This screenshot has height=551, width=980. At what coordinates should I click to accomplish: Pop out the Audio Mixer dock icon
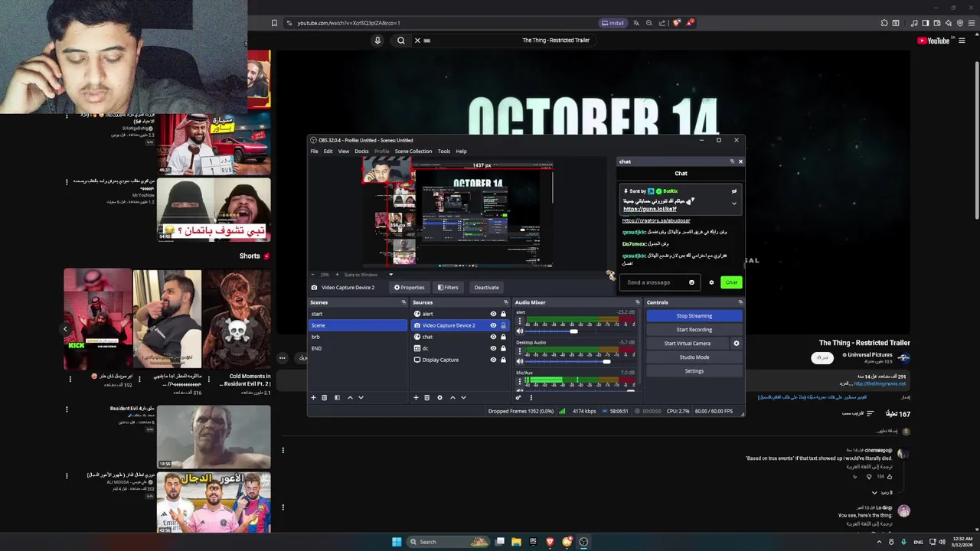[x=638, y=302]
